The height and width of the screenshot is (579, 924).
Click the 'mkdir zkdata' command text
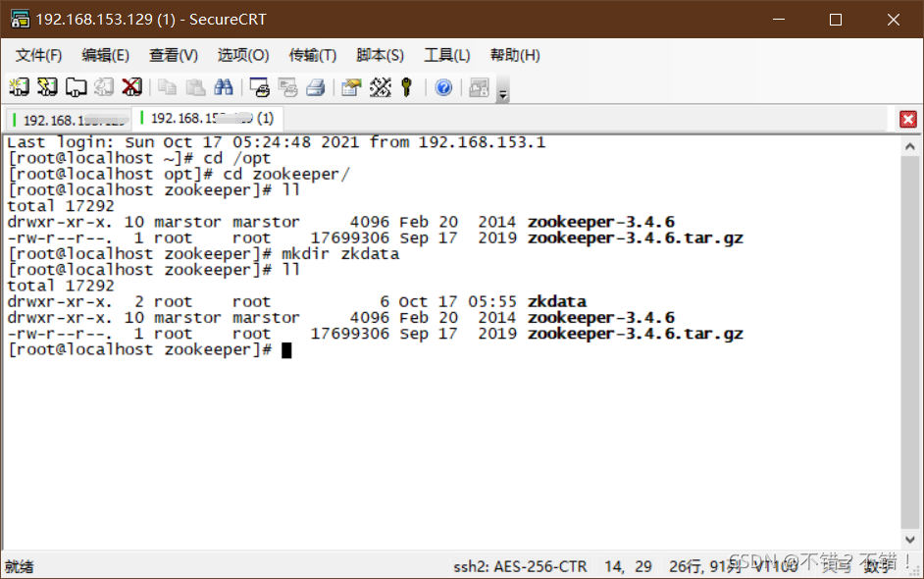click(340, 253)
